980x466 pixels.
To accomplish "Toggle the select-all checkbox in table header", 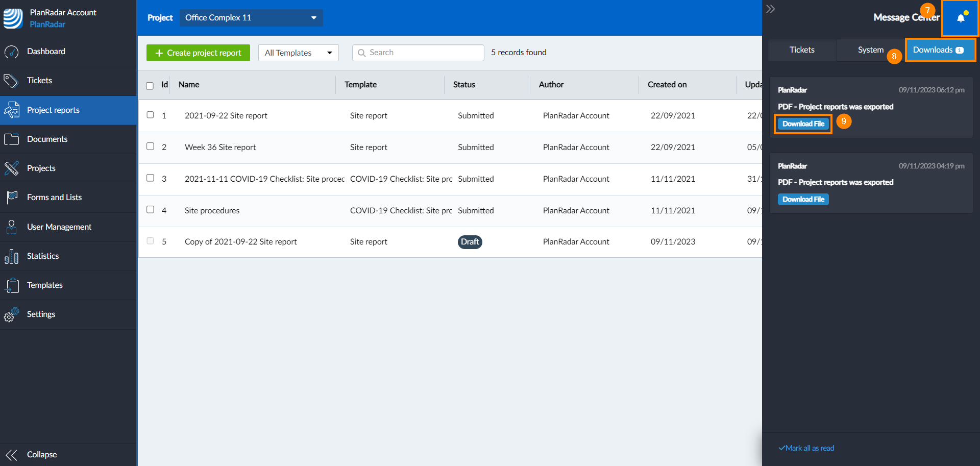I will click(x=150, y=86).
